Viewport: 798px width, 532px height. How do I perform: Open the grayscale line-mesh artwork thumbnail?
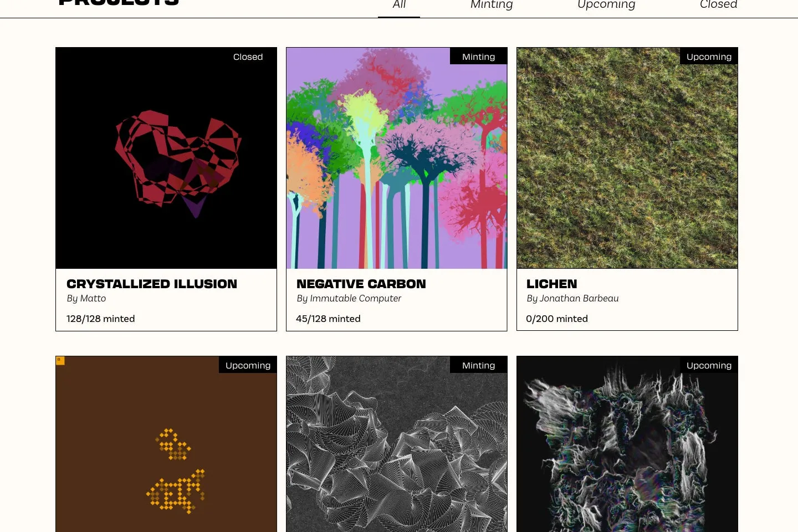[x=397, y=444]
